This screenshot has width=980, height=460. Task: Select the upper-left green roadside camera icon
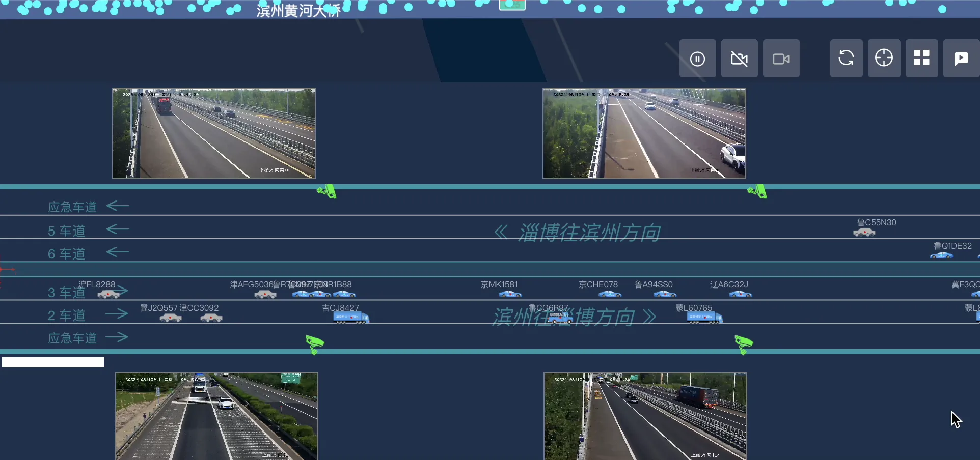point(327,192)
